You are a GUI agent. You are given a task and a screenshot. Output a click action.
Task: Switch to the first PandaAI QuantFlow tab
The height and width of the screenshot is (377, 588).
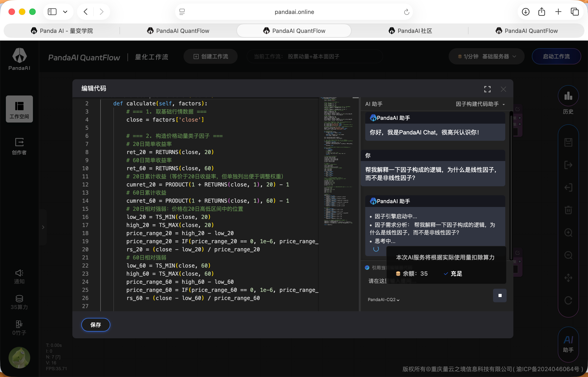pyautogui.click(x=178, y=31)
